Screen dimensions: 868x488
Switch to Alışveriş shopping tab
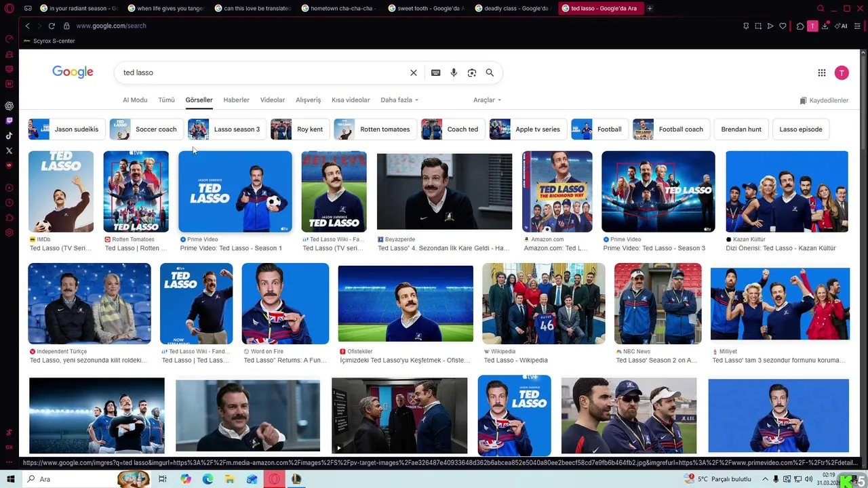(308, 100)
